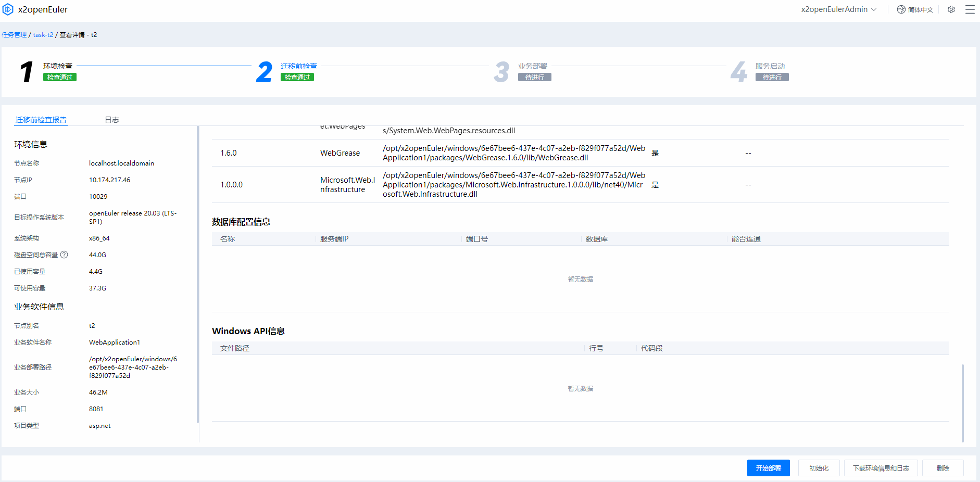Click the 开始部署 button

point(768,468)
